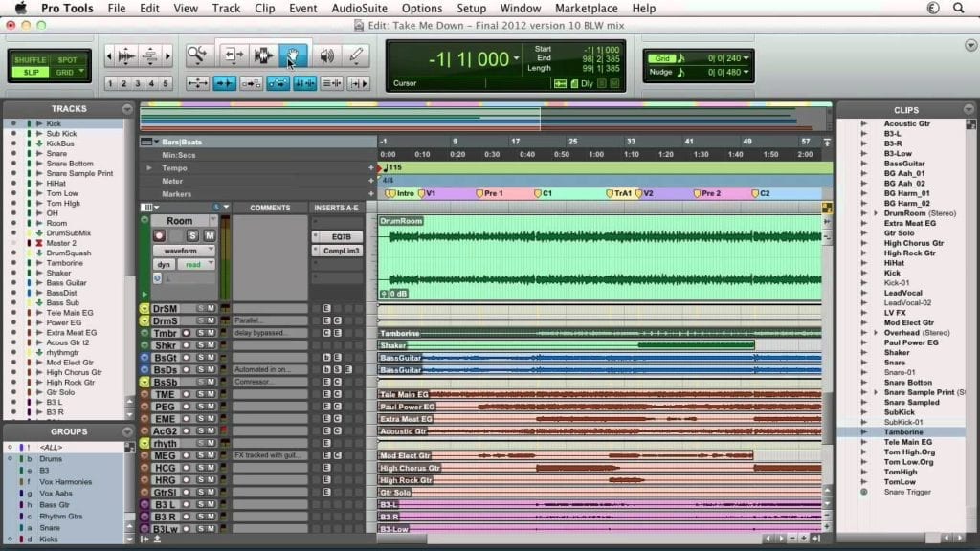Open the EQ7B insert plugin
This screenshot has width=980, height=551.
341,237
